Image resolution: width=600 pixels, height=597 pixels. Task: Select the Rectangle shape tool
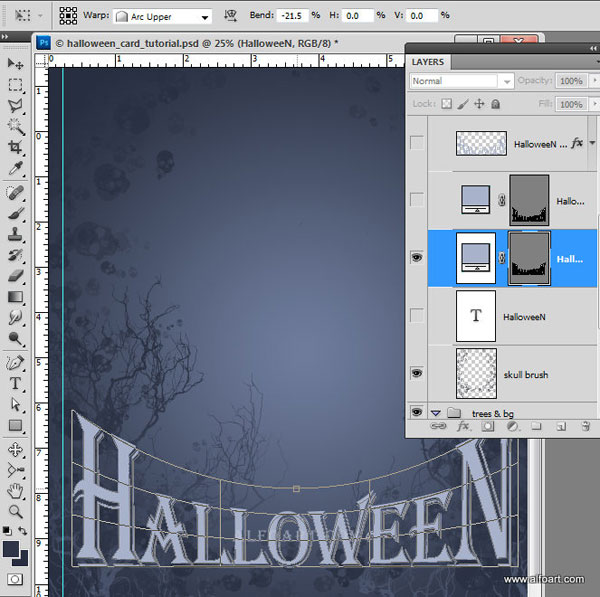15,425
